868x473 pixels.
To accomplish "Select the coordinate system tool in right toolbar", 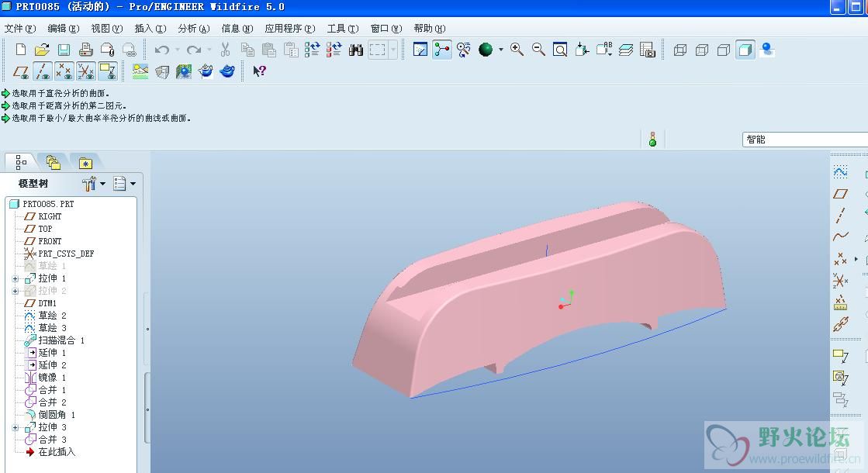I will (840, 281).
